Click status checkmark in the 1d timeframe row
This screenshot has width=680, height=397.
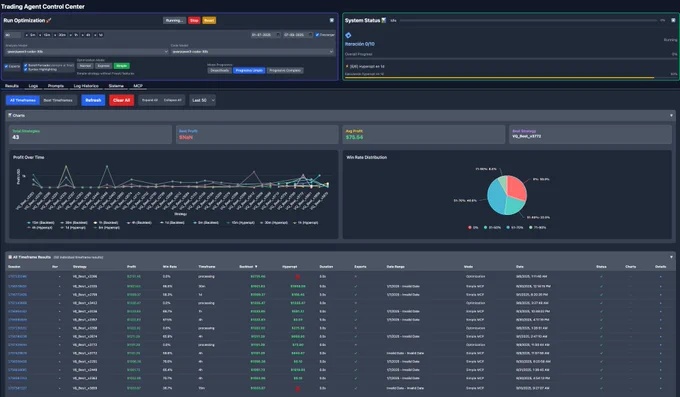click(x=601, y=295)
